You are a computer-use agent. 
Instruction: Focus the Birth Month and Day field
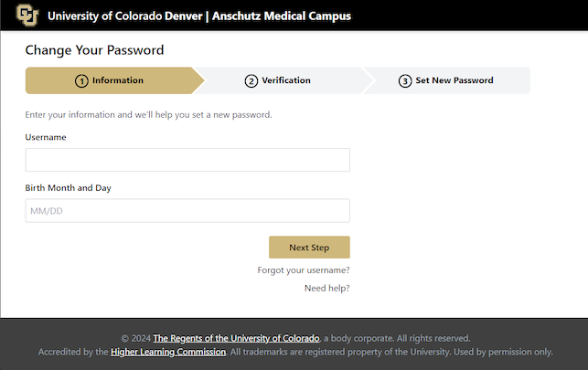coord(187,210)
